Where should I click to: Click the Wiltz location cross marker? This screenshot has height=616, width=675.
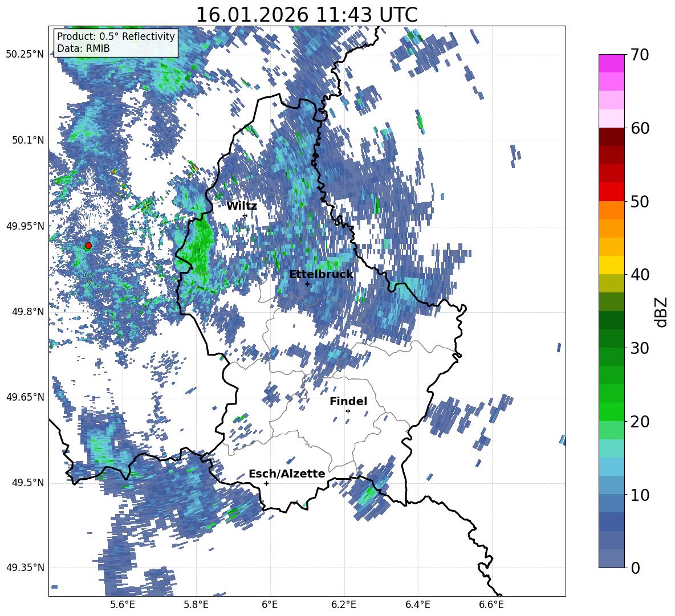pyautogui.click(x=245, y=215)
